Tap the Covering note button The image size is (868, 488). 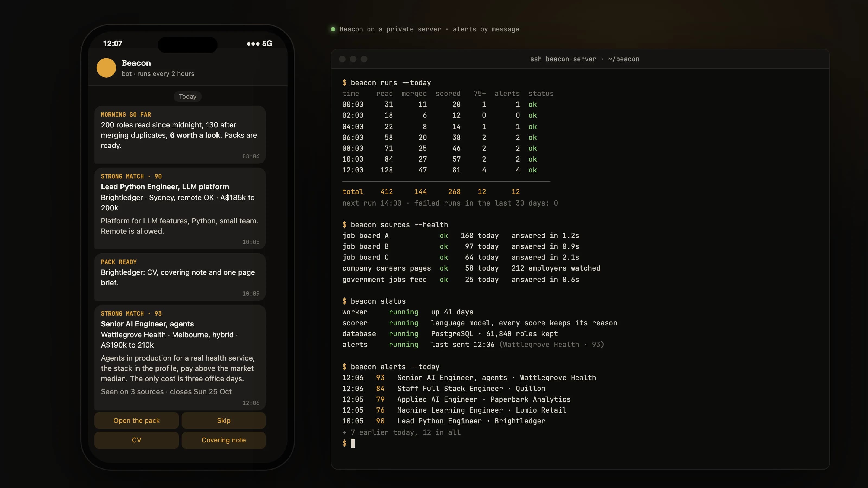pyautogui.click(x=224, y=440)
